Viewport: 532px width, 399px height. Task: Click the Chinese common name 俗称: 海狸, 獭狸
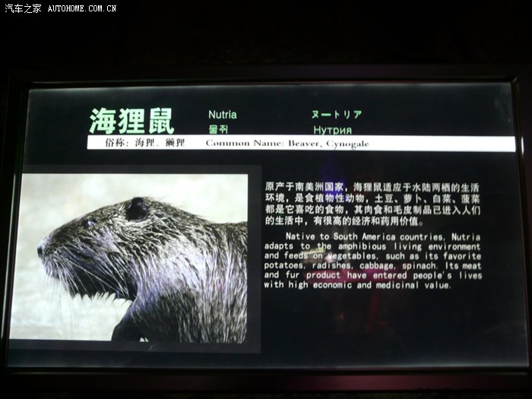[x=138, y=143]
